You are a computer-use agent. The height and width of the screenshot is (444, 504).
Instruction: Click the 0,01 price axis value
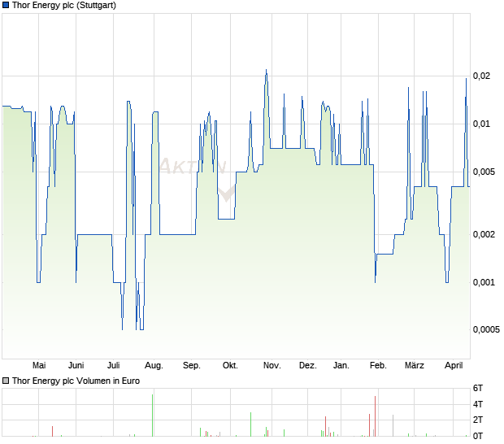pos(481,124)
